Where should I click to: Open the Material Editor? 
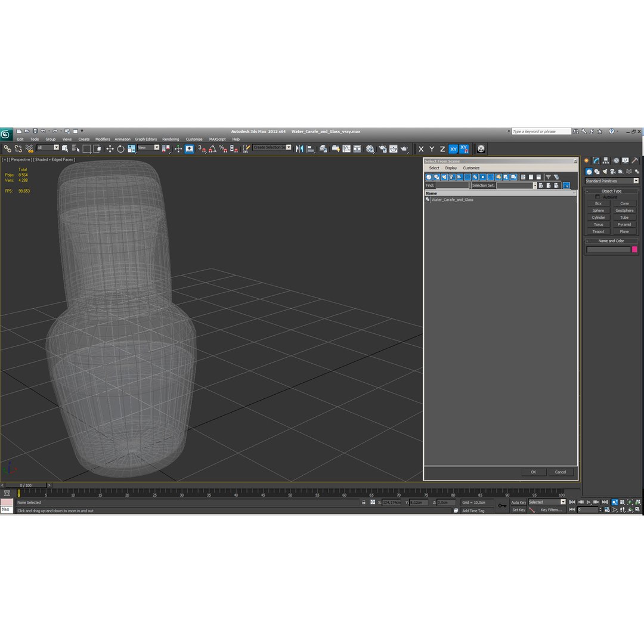click(370, 148)
